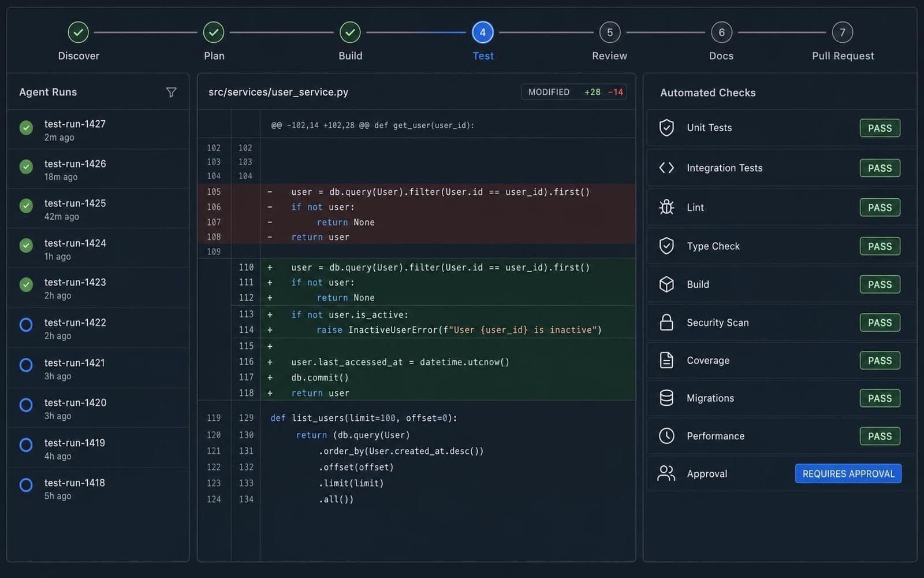
Task: Go to the Build pipeline step
Action: click(x=350, y=32)
